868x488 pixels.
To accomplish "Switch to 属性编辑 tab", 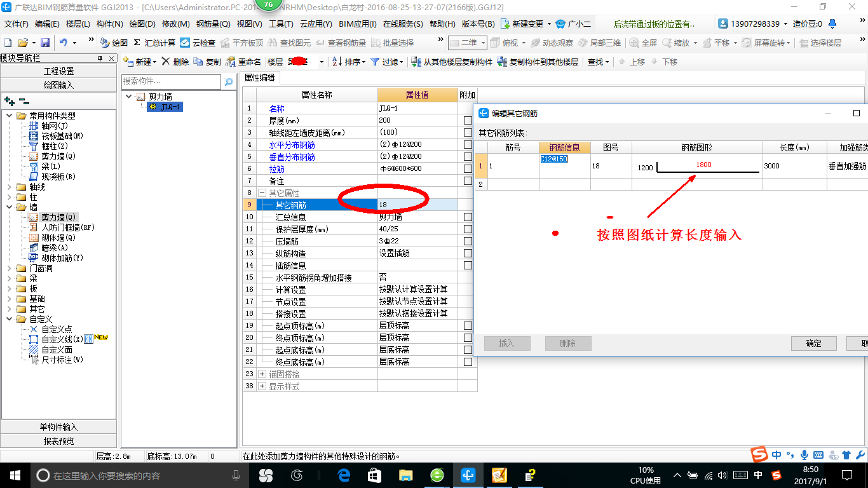I will pos(260,78).
